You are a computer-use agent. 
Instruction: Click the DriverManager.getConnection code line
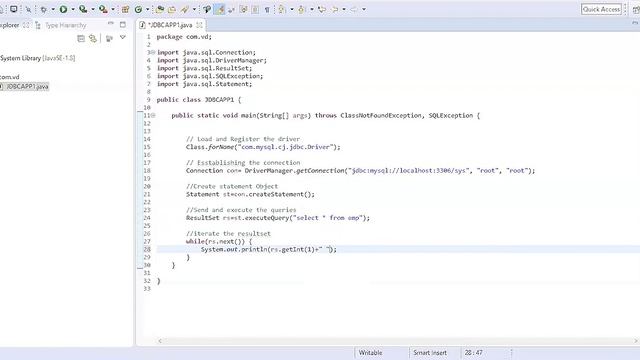(360, 171)
